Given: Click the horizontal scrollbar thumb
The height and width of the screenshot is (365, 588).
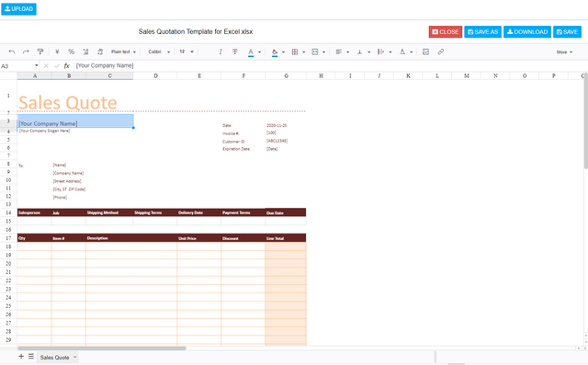Looking at the screenshot, I should pos(102,348).
